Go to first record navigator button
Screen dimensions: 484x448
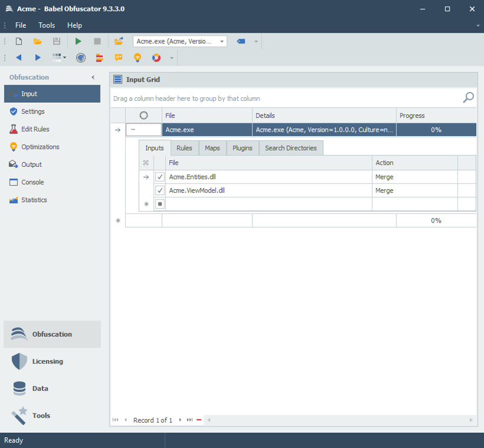[116, 420]
